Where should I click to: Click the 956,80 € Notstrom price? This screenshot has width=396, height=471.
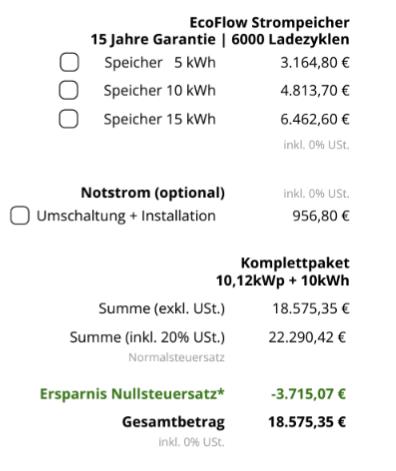321,216
